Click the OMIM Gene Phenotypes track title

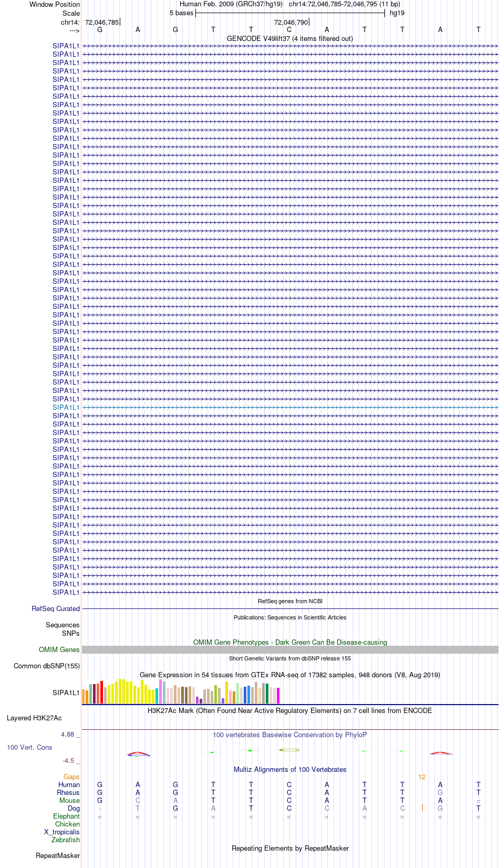[x=290, y=642]
